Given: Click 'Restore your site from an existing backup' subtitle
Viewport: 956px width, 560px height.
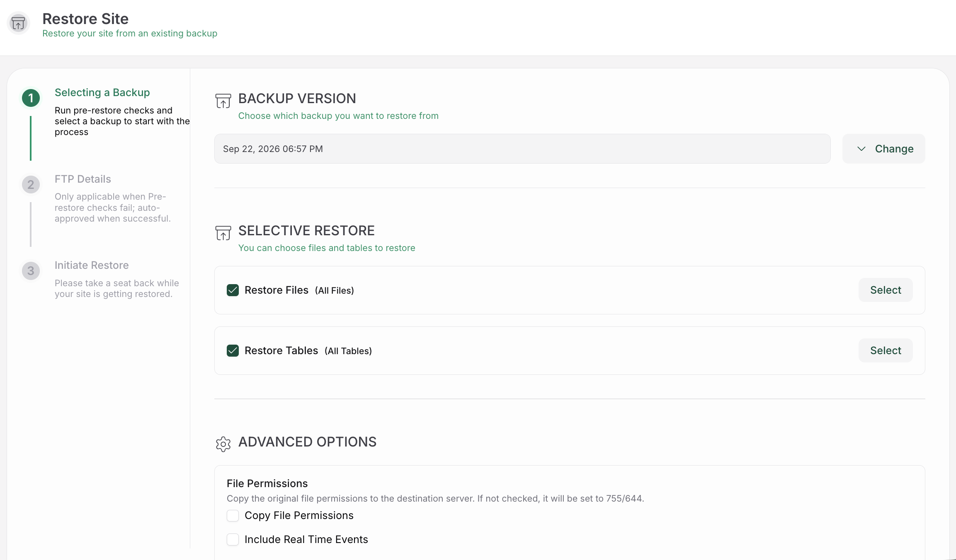Looking at the screenshot, I should click(130, 34).
